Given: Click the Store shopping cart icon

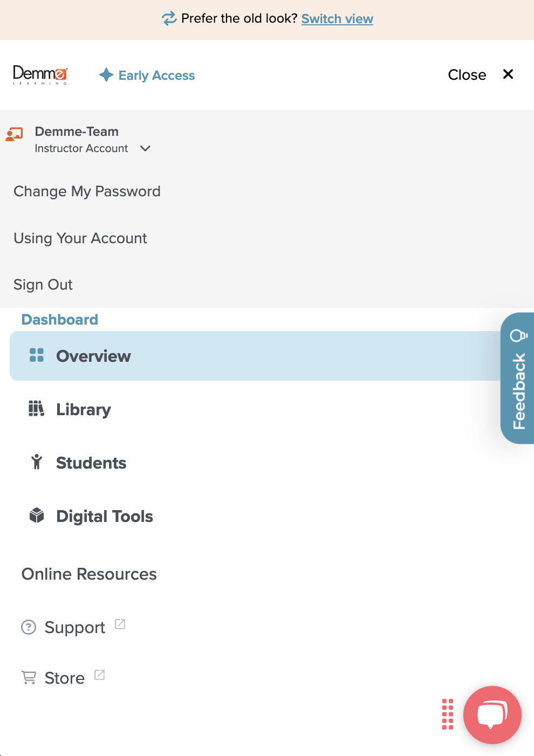Looking at the screenshot, I should 29,677.
